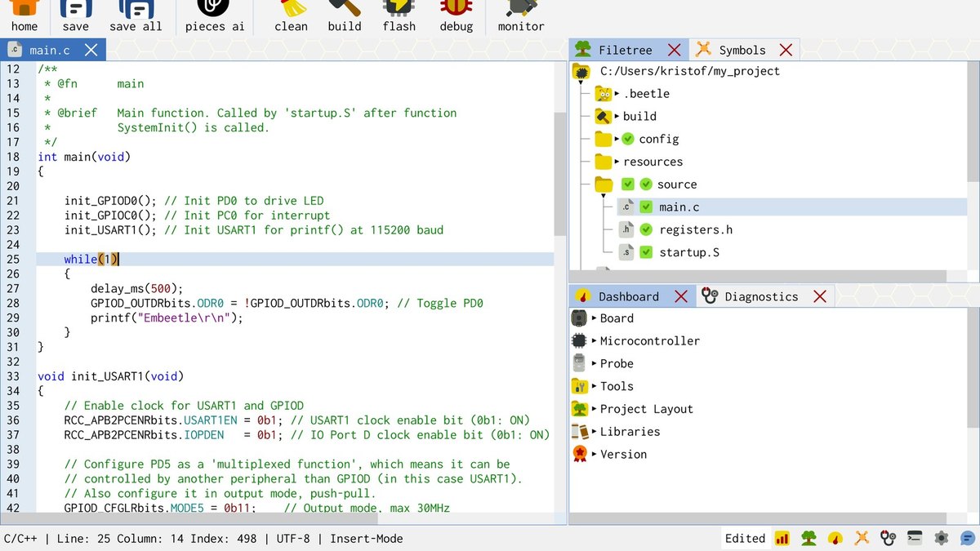Expand the .beetle folder
The height and width of the screenshot is (551, 980).
[x=617, y=94]
